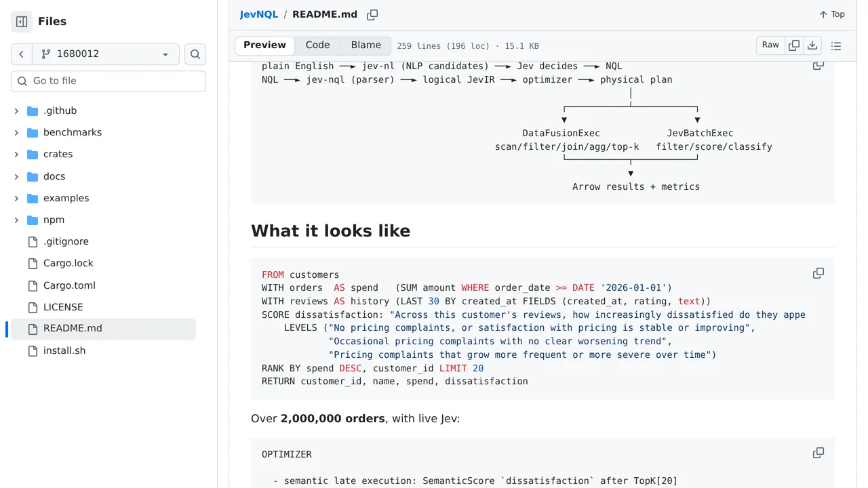Open the Cargo.lock file
Image resolution: width=868 pixels, height=488 pixels.
click(68, 264)
